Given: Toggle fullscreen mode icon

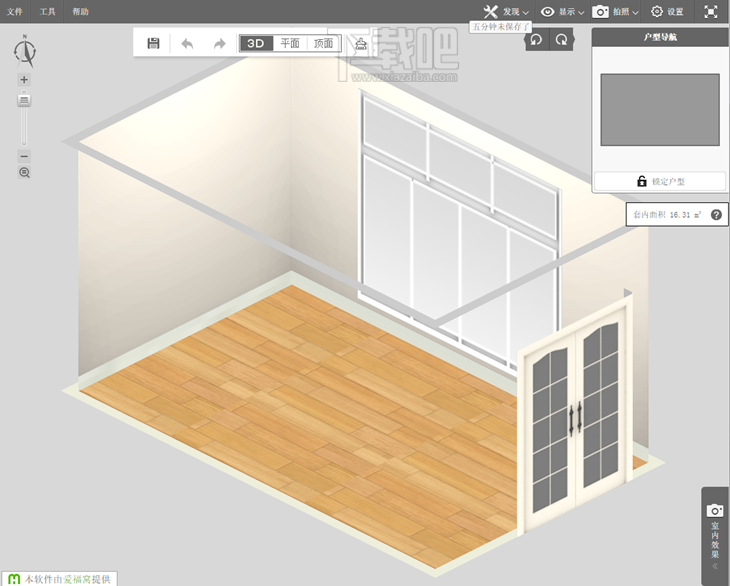Looking at the screenshot, I should pyautogui.click(x=710, y=12).
